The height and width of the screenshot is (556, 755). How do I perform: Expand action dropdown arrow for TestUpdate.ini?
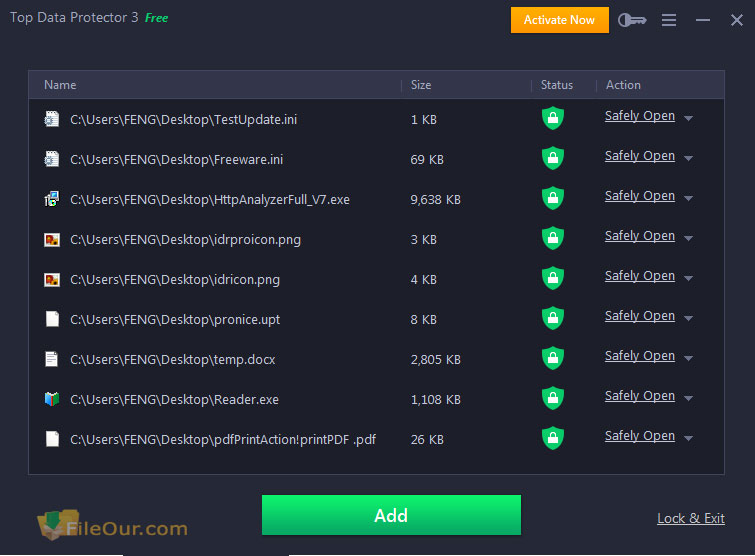point(689,118)
